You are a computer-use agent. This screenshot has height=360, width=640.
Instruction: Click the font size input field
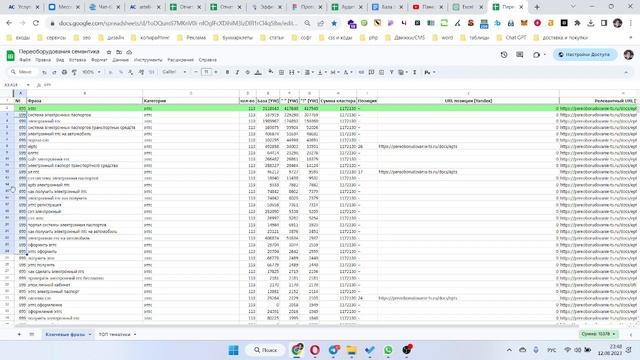pos(206,72)
